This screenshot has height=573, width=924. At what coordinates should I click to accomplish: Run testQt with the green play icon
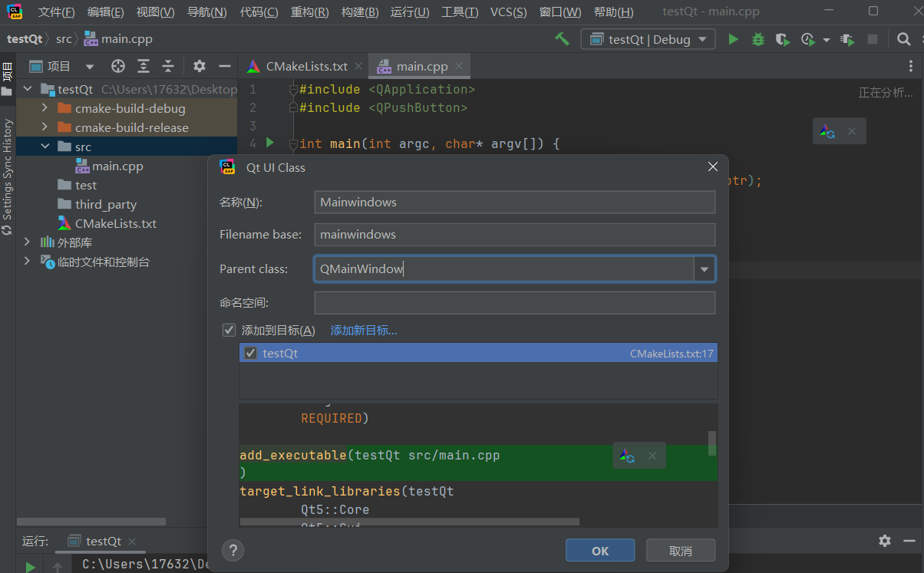pyautogui.click(x=733, y=39)
